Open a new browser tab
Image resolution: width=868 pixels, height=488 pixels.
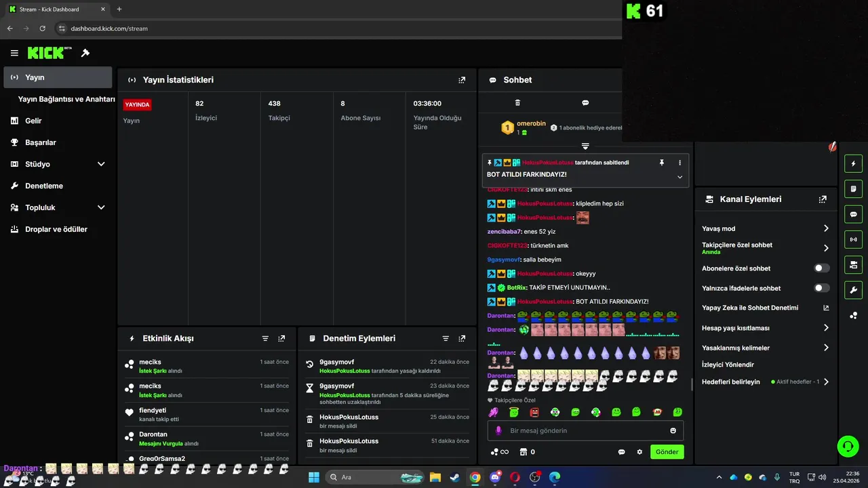pos(119,9)
